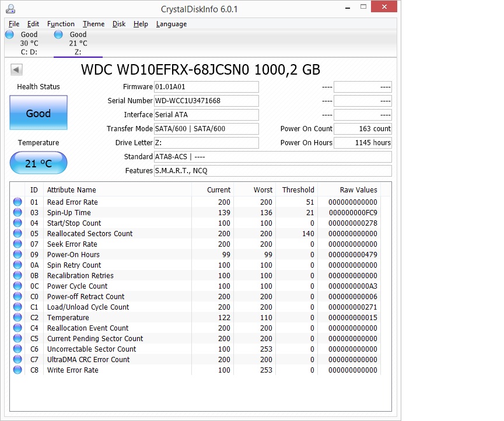Image resolution: width=504 pixels, height=421 pixels.
Task: Click raw value 000000000FC9
Action: click(x=353, y=212)
